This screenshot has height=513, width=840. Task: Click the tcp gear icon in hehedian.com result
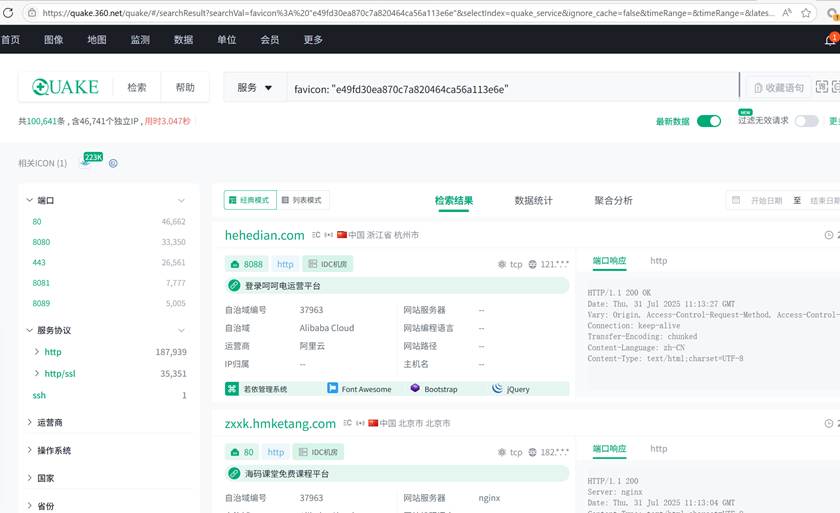click(502, 264)
